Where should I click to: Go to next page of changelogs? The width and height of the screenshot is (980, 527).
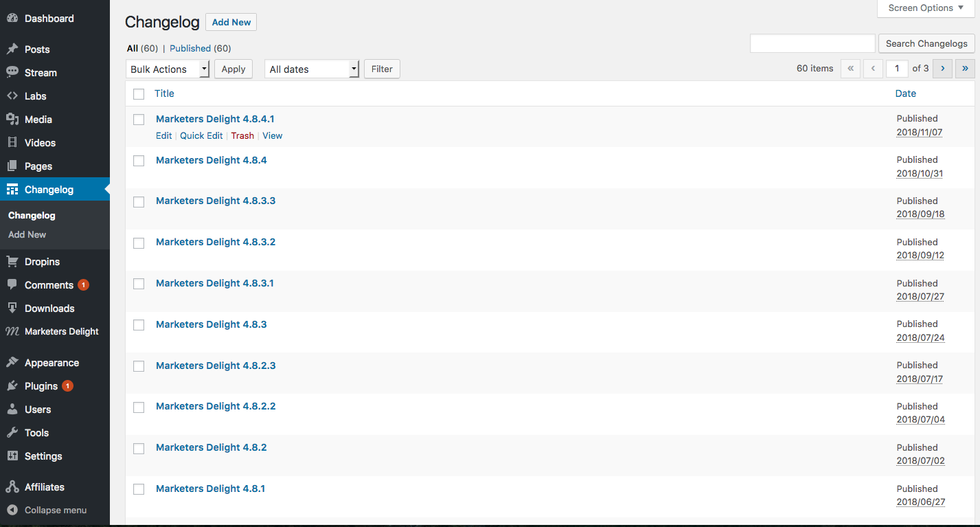[x=942, y=69]
